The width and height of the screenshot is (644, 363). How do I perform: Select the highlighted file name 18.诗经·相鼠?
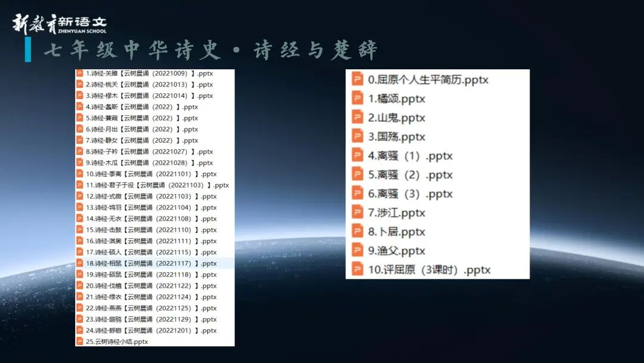point(151,263)
